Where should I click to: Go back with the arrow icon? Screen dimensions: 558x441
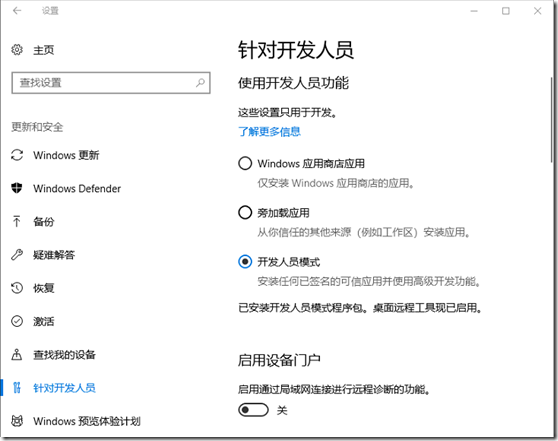pos(17,11)
